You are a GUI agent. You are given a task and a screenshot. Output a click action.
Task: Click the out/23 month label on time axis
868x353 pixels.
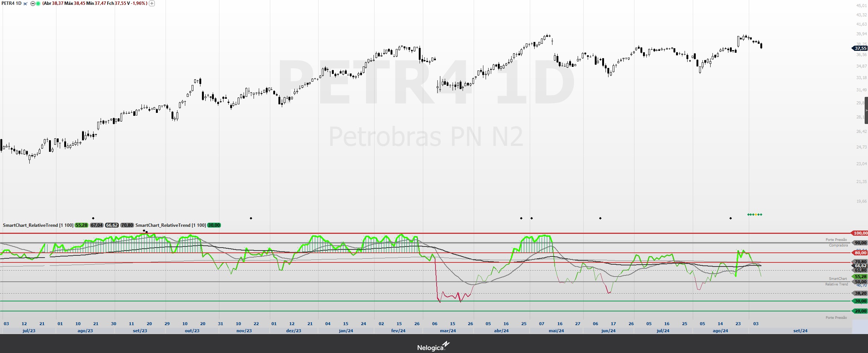point(192,331)
